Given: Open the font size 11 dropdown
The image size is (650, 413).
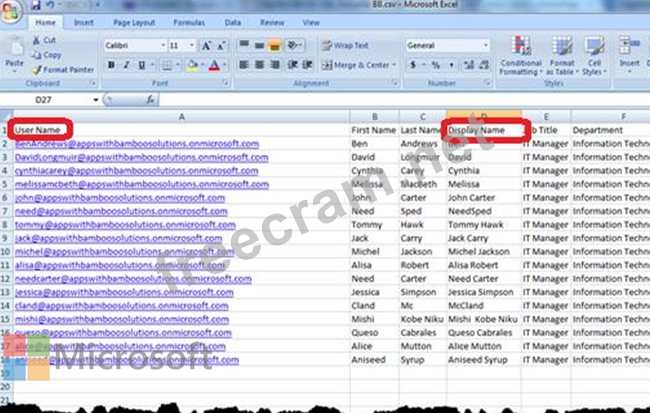Looking at the screenshot, I should 192,46.
